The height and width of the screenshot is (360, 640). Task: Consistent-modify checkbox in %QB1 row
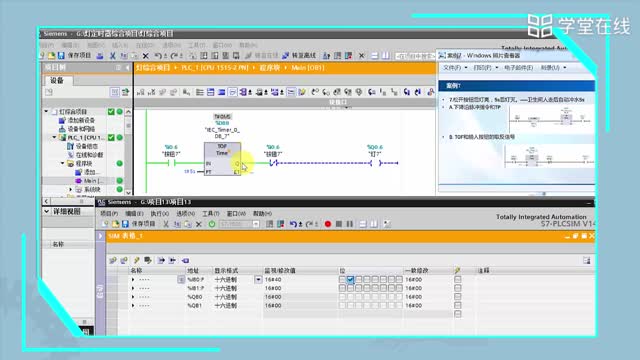pos(458,305)
